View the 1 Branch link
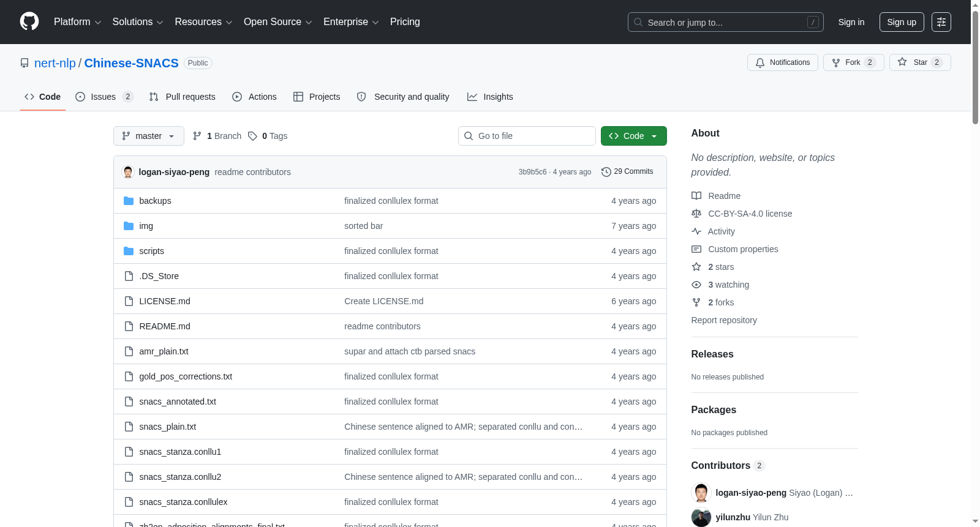 pos(217,136)
